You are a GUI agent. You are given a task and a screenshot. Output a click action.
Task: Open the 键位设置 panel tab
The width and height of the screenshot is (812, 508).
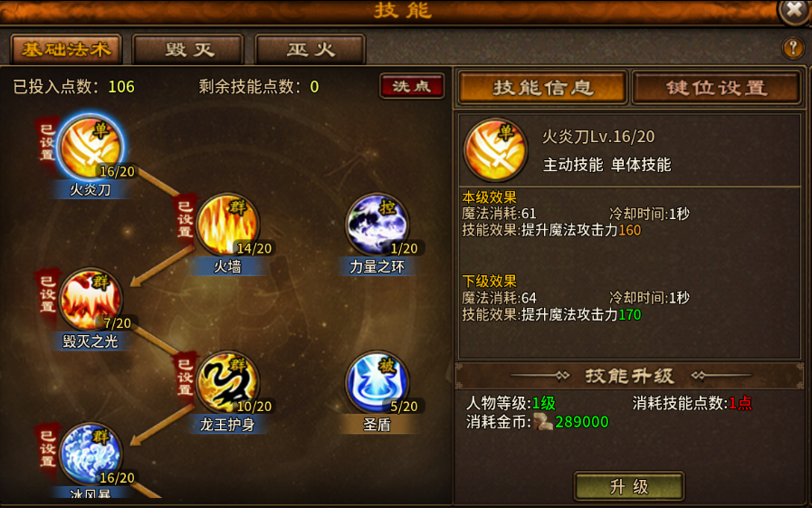(x=716, y=88)
